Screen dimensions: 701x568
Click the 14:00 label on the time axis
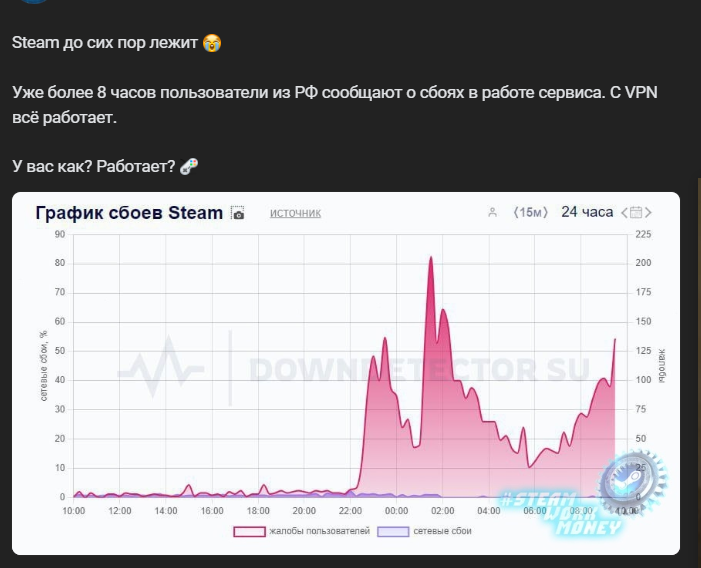(166, 511)
